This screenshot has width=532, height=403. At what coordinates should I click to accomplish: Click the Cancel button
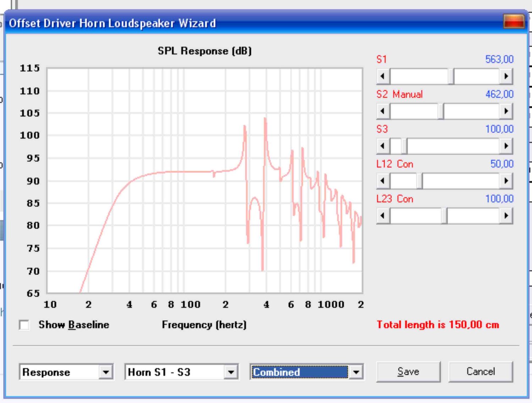(x=481, y=372)
